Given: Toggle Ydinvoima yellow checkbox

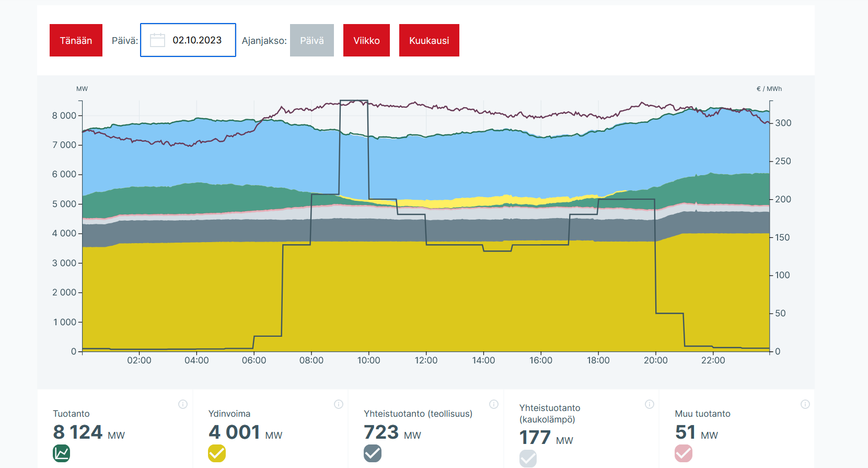Looking at the screenshot, I should point(217,453).
